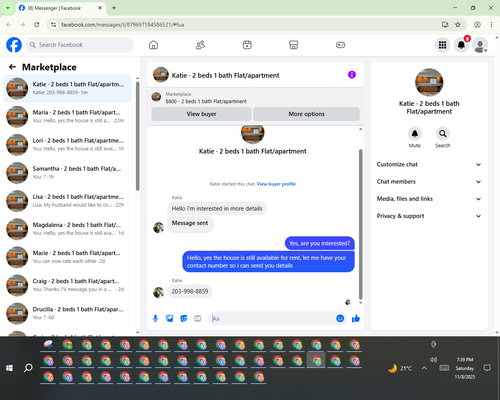Open the Facebook menu grid icon

coord(442,45)
